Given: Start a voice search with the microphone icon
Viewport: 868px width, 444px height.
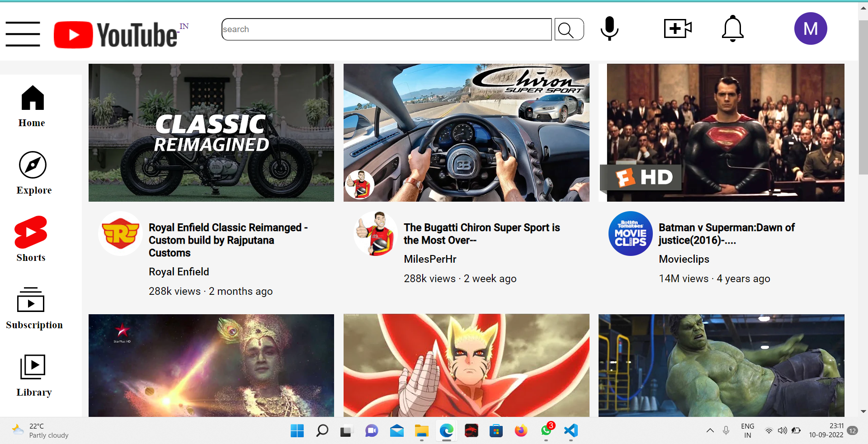Looking at the screenshot, I should coord(609,28).
